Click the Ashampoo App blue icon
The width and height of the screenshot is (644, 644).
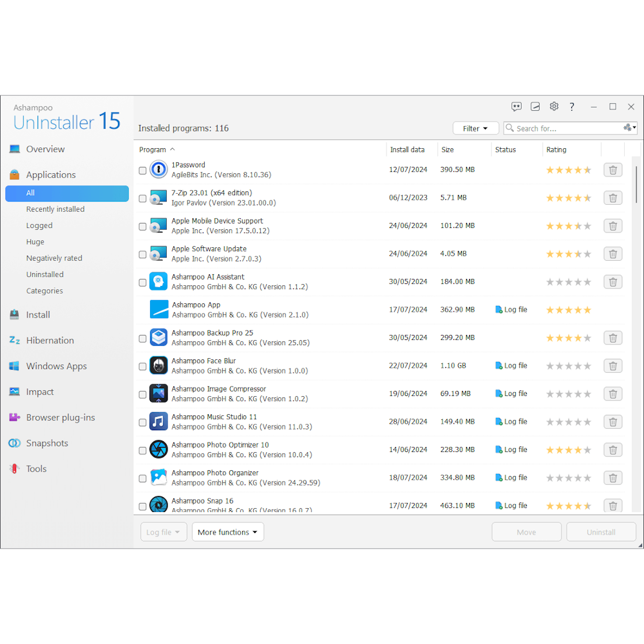click(159, 309)
